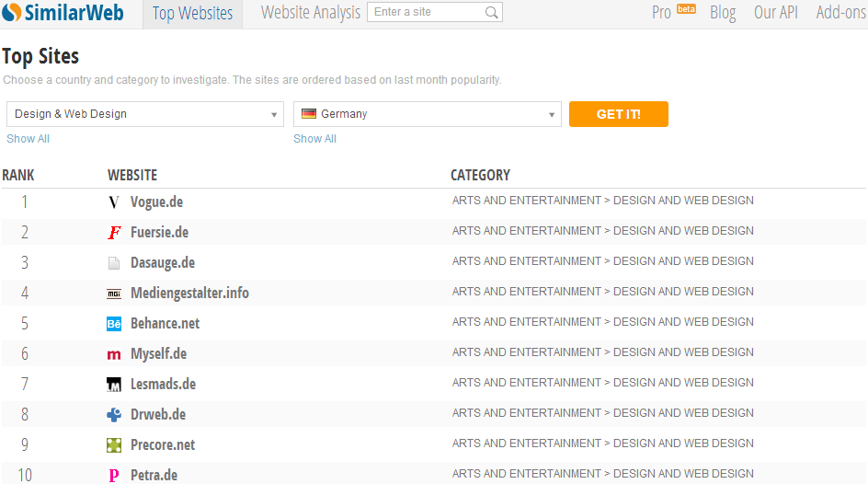Click the Top Sites heading

[x=40, y=57]
